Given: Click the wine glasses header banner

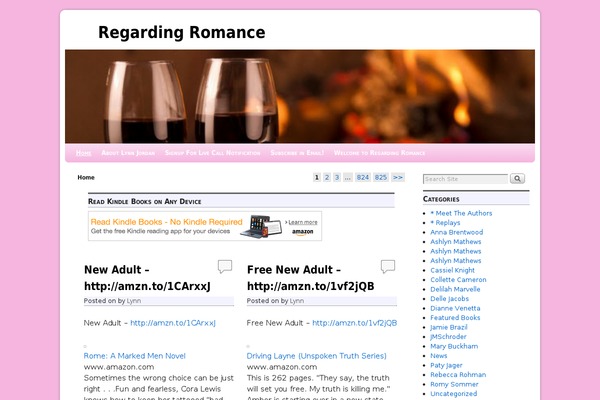Looking at the screenshot, I should (x=300, y=96).
